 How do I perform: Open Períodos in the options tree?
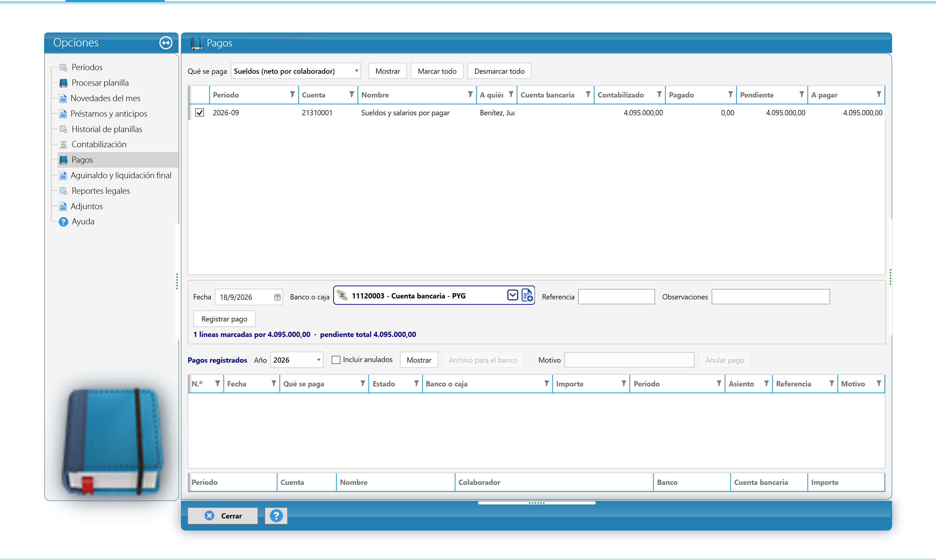87,67
